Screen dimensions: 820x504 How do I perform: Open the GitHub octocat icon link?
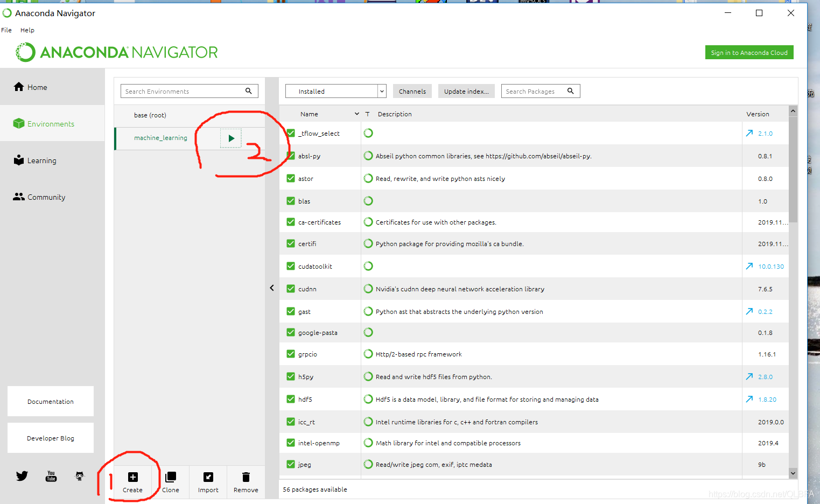[x=80, y=476]
